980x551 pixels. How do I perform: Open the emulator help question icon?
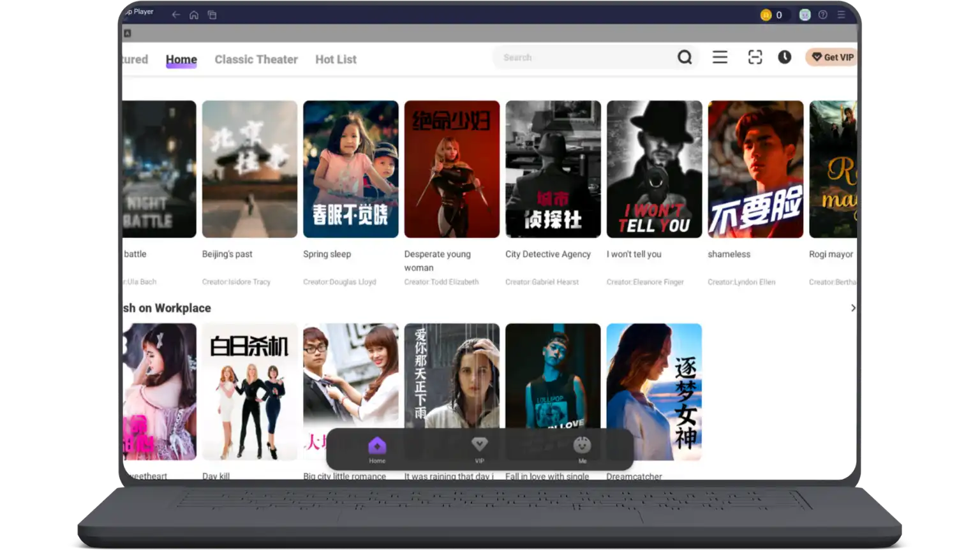pyautogui.click(x=823, y=15)
